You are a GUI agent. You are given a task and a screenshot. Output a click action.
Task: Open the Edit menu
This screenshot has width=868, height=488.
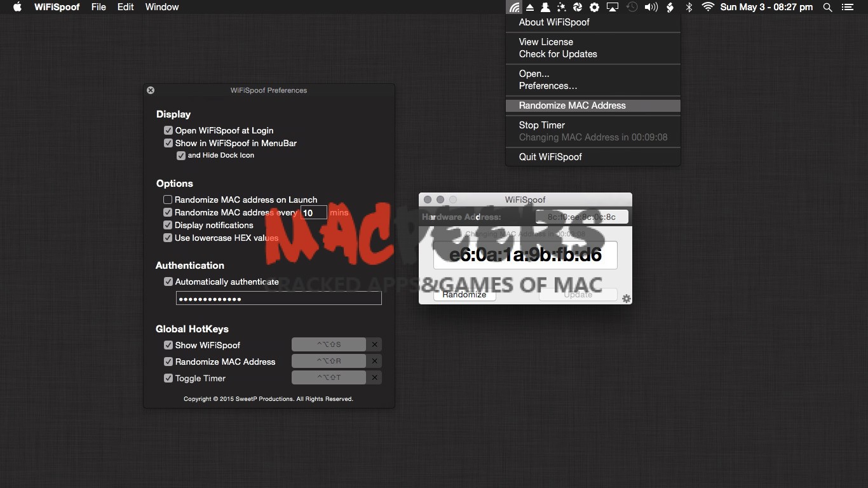[126, 7]
